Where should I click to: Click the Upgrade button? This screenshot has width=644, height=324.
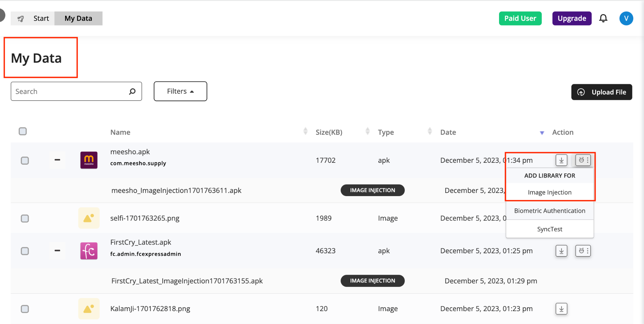572,19
